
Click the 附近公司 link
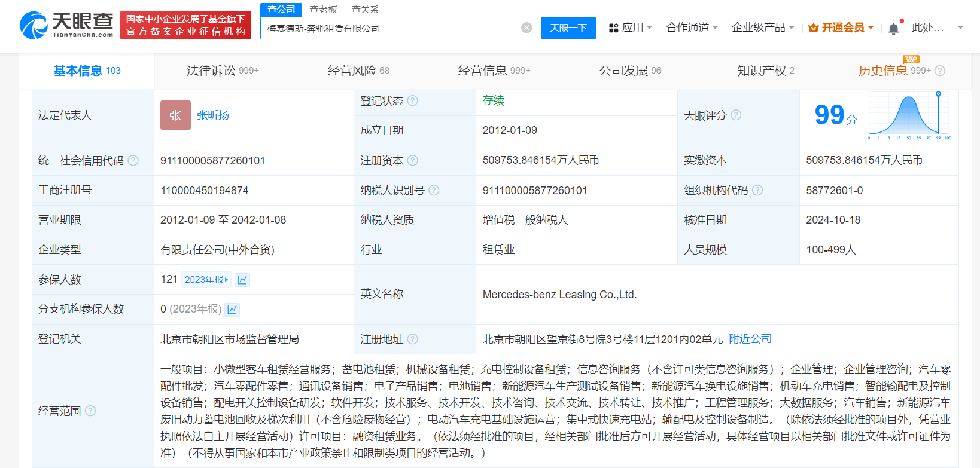click(x=750, y=339)
